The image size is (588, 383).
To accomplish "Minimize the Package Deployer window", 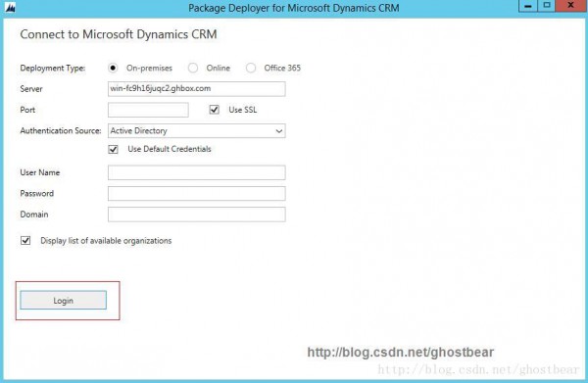I will (528, 6).
